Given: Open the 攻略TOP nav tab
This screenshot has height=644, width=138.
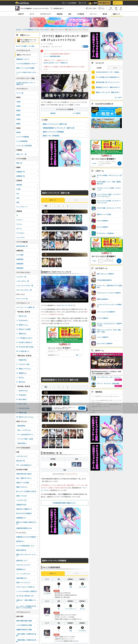Looking at the screenshot, I should (21, 14).
